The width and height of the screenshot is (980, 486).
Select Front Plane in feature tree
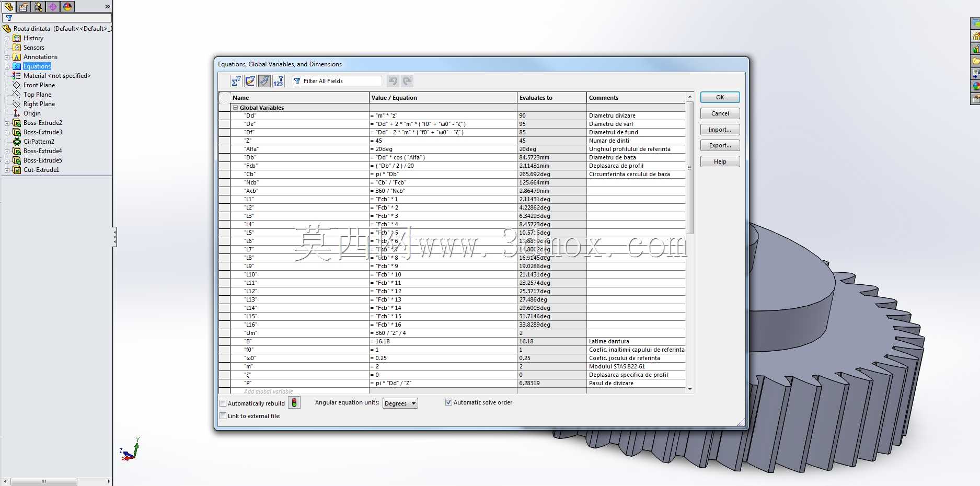point(39,85)
